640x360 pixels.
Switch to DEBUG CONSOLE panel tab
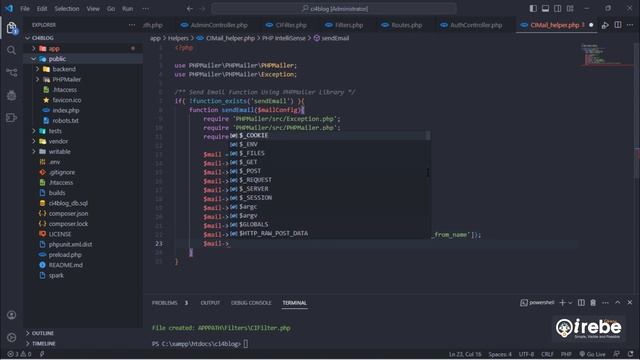point(251,303)
